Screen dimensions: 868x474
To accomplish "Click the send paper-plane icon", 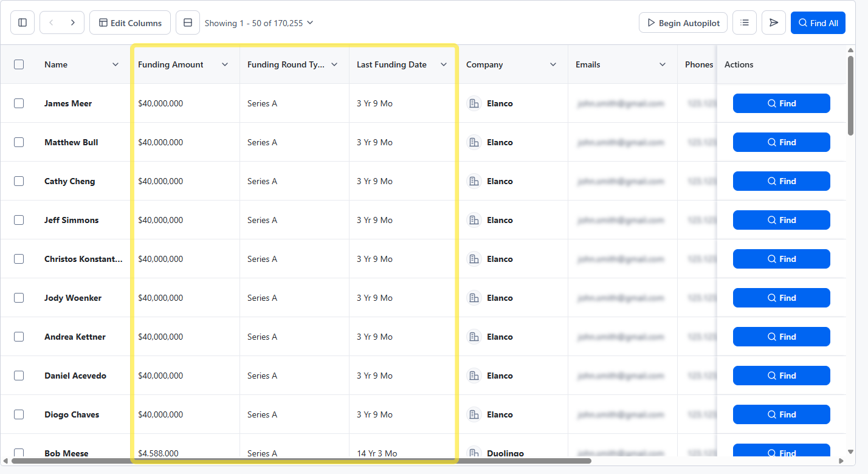I will click(774, 22).
